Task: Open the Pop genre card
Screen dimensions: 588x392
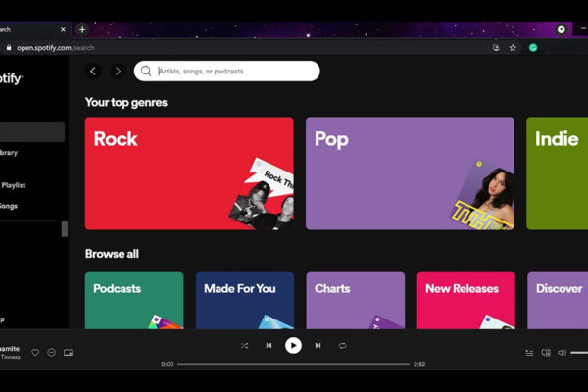Action: point(410,173)
